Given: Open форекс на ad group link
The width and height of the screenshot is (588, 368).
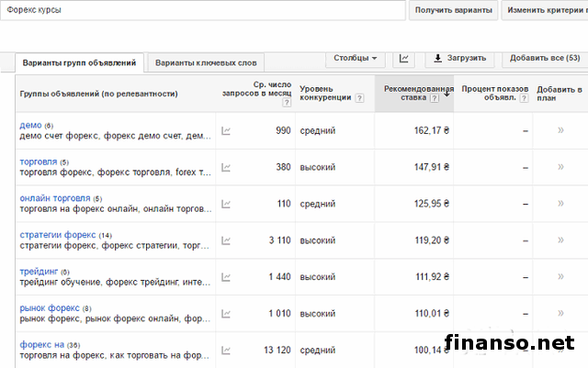Looking at the screenshot, I should 41,345.
